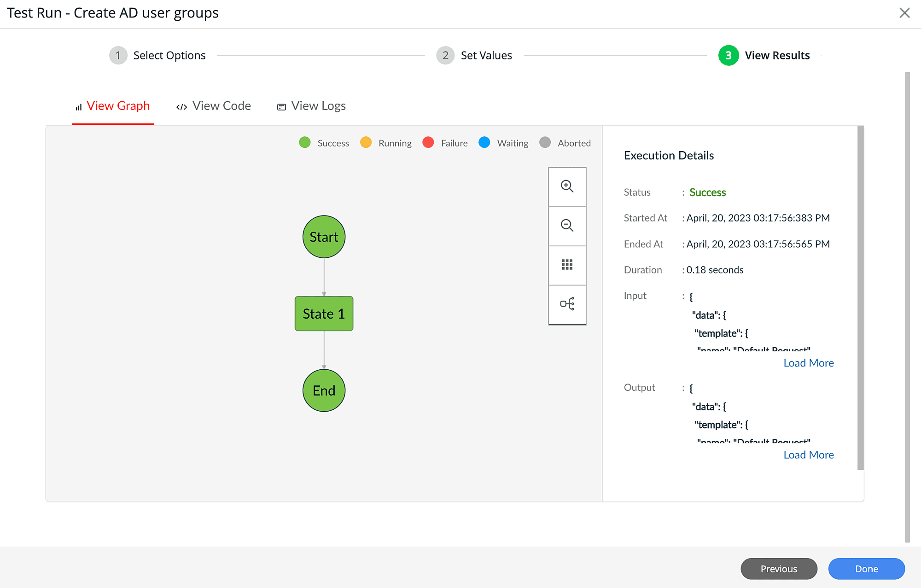Image resolution: width=921 pixels, height=588 pixels.
Task: Click the flow diagram layout icon
Action: pyautogui.click(x=567, y=304)
